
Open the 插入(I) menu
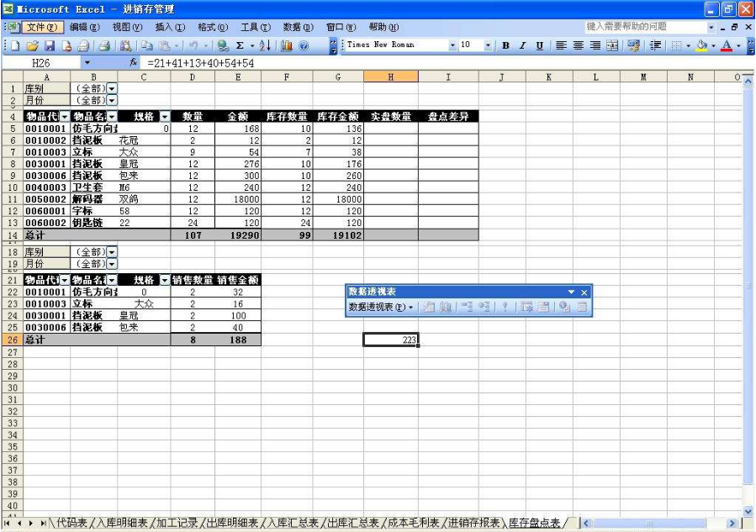pos(170,28)
